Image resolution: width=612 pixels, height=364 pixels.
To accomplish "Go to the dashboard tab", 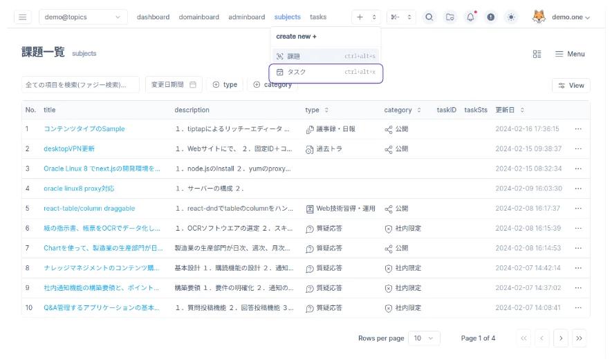I will click(x=153, y=17).
